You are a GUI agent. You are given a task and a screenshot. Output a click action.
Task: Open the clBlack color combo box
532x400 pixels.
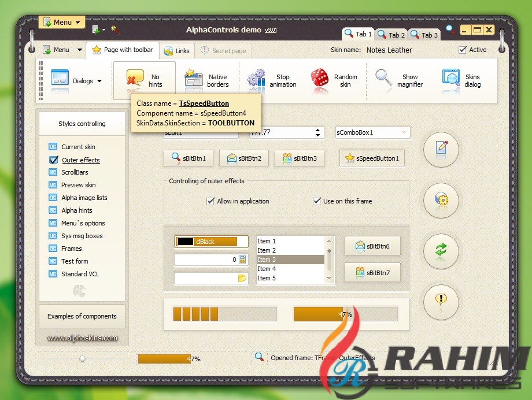(x=211, y=242)
